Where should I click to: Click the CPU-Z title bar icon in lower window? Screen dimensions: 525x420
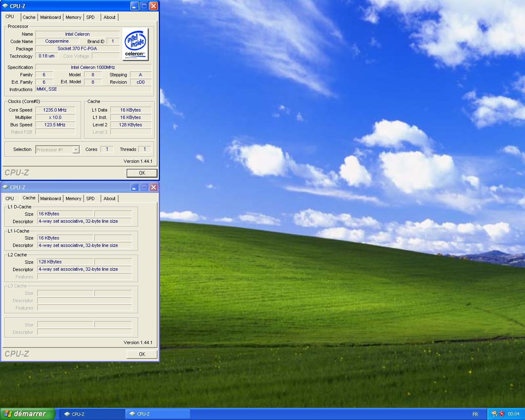5,187
